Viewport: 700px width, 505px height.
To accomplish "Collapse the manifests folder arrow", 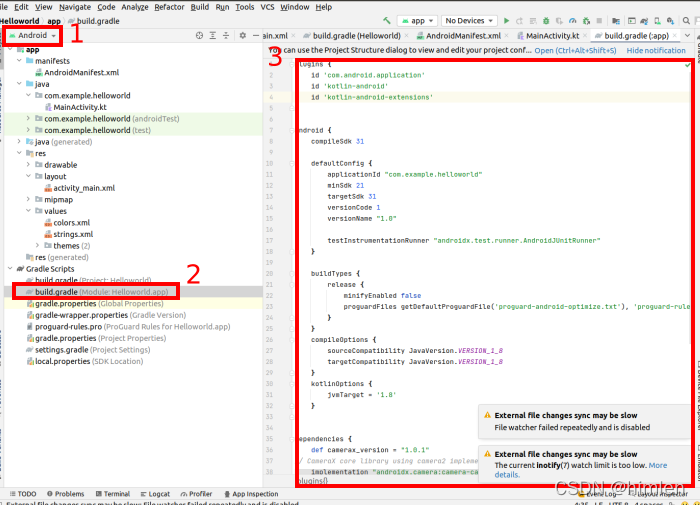I will pos(19,60).
